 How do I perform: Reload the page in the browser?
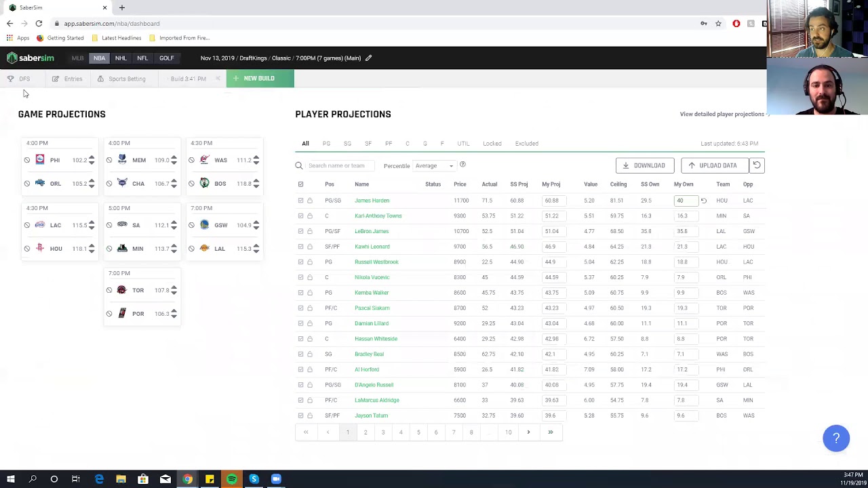[x=39, y=24]
